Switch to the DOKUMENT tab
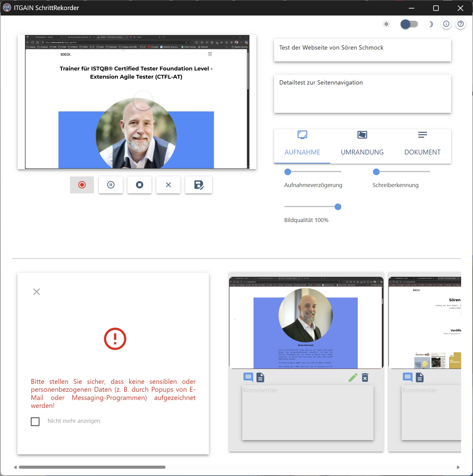This screenshot has height=476, width=473. (422, 146)
